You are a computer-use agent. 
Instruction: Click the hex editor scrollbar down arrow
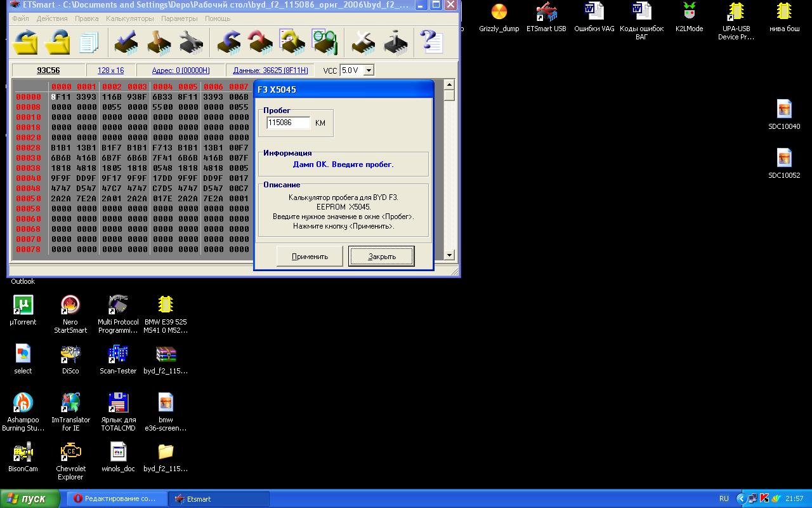pyautogui.click(x=449, y=255)
